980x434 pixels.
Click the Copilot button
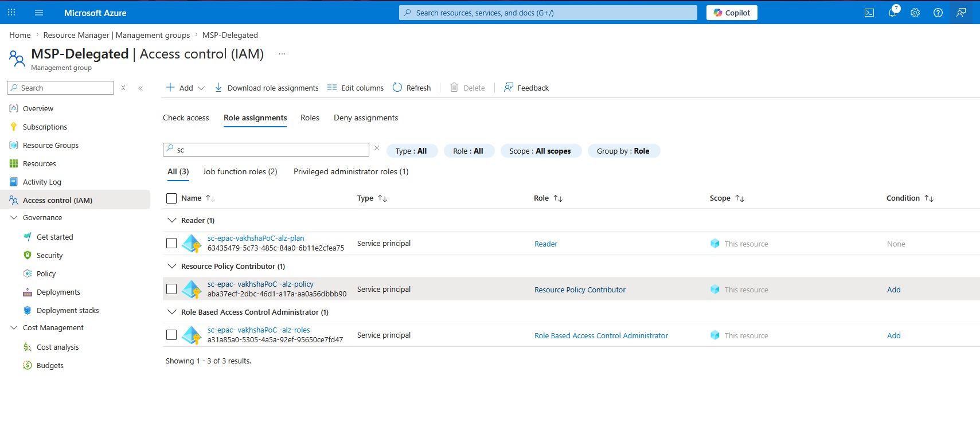click(x=732, y=13)
